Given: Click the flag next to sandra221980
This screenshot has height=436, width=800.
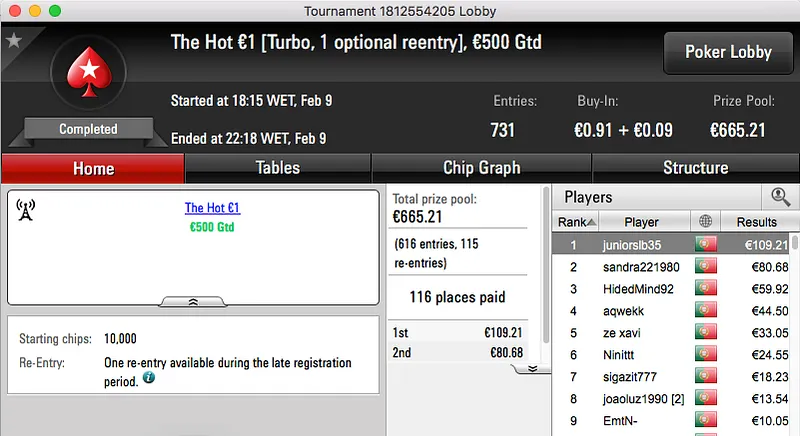Looking at the screenshot, I should [x=707, y=266].
